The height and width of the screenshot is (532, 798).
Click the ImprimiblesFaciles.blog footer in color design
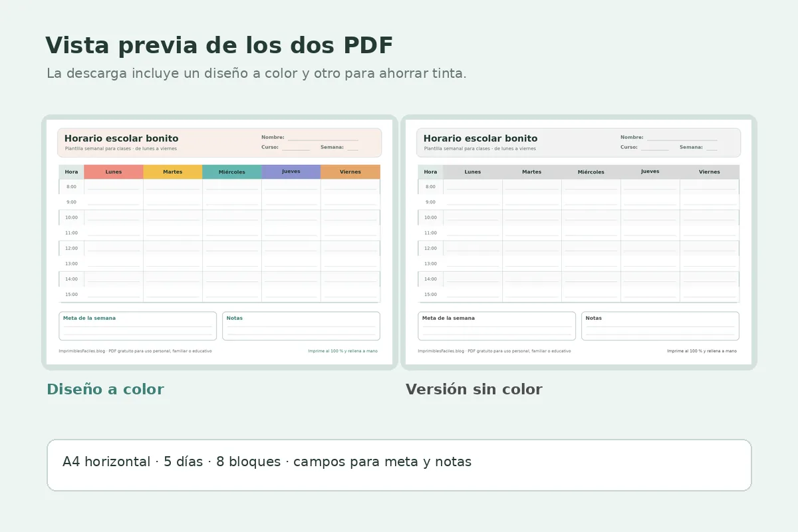(135, 351)
